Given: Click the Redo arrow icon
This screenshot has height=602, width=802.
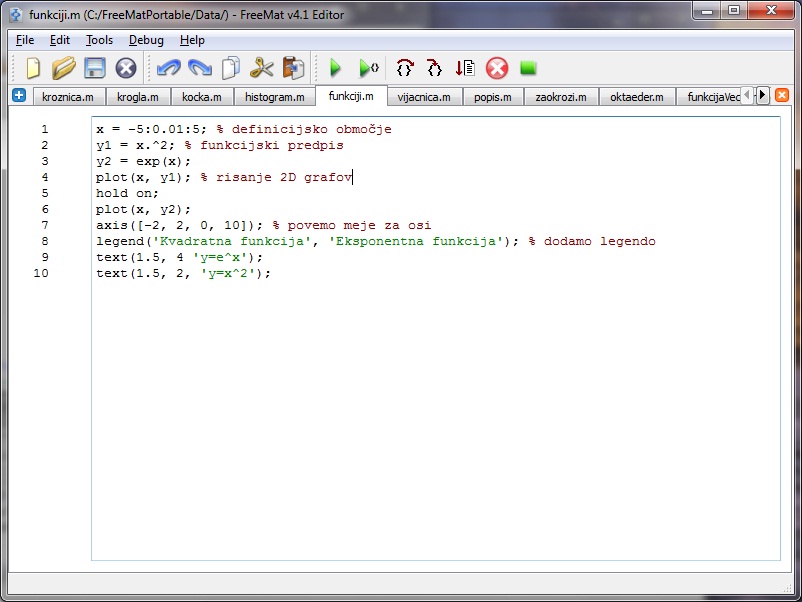Looking at the screenshot, I should pos(200,68).
